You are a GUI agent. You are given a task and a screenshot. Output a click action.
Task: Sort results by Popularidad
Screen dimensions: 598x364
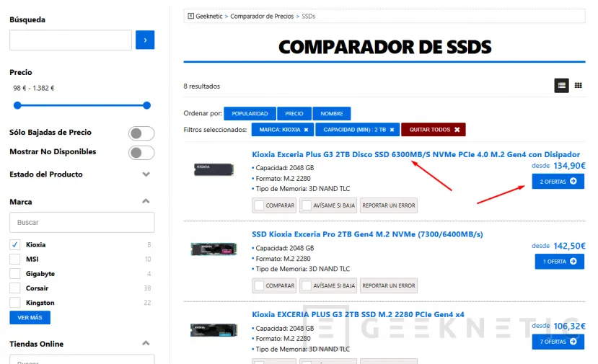pyautogui.click(x=250, y=114)
